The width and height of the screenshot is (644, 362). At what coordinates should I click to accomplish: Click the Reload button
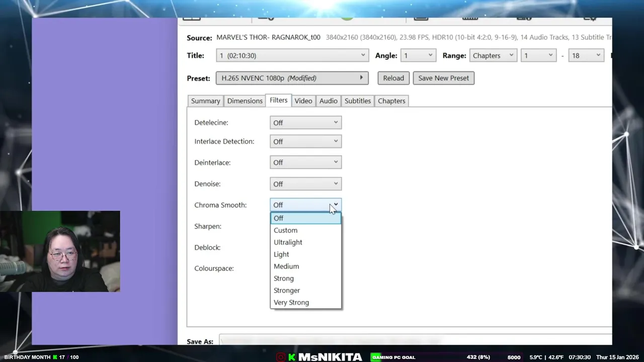coord(393,78)
